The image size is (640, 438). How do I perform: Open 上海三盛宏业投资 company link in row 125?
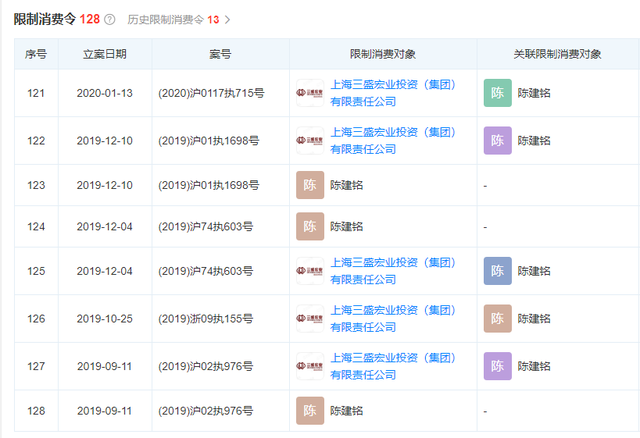pyautogui.click(x=393, y=271)
